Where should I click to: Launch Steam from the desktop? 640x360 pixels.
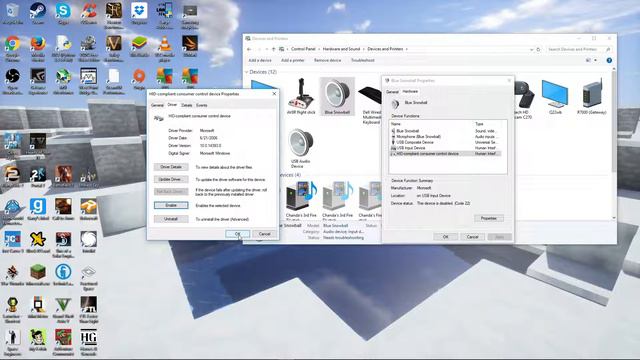[x=38, y=14]
